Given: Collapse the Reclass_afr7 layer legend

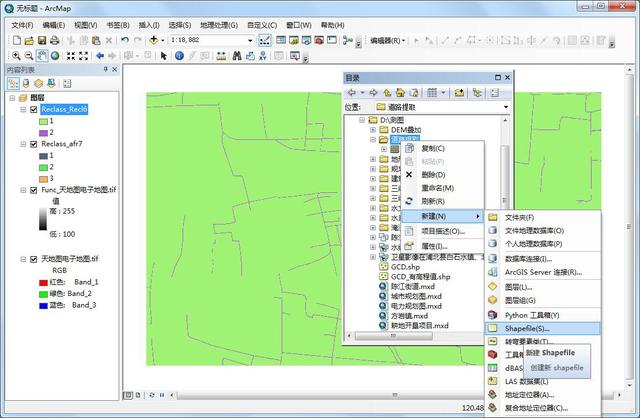Looking at the screenshot, I should point(23,144).
